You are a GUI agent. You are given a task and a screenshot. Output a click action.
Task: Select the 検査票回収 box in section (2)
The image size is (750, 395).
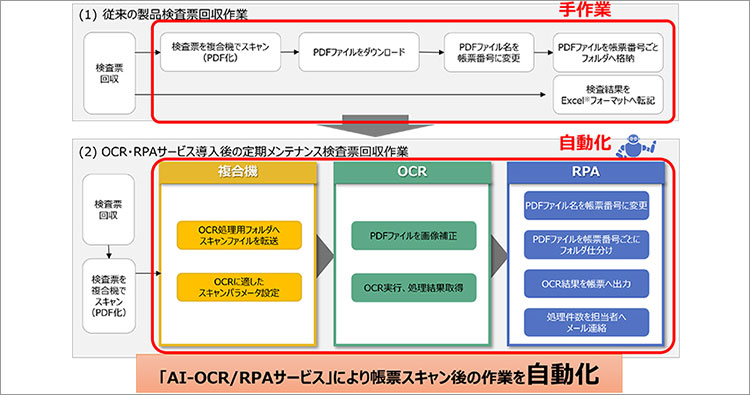(108, 209)
